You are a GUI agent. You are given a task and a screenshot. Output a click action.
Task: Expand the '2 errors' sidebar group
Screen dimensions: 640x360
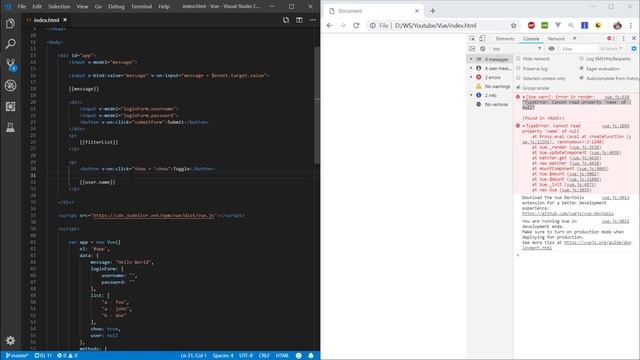click(x=471, y=77)
